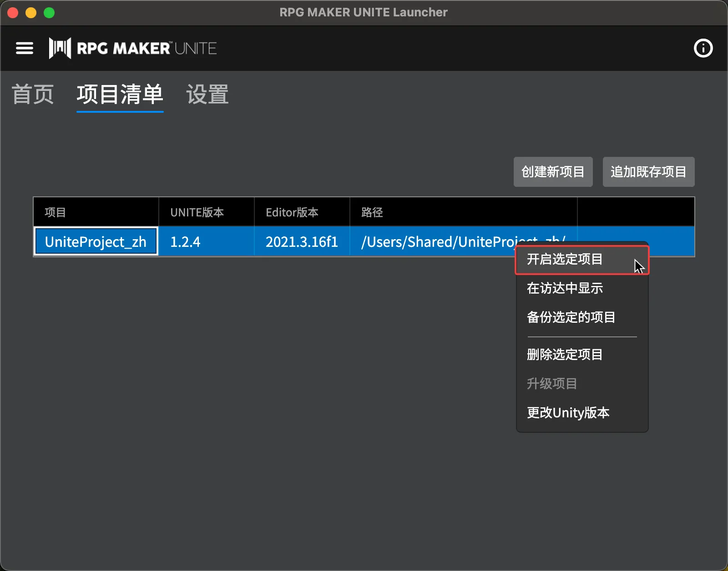Click the Editor版本 column header
Screen dimensions: 728x571
tap(302, 212)
